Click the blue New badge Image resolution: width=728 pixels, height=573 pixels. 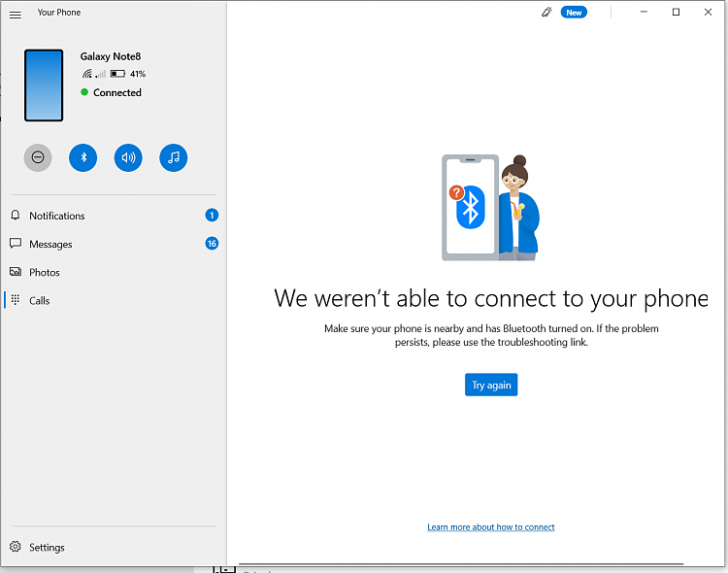[574, 13]
